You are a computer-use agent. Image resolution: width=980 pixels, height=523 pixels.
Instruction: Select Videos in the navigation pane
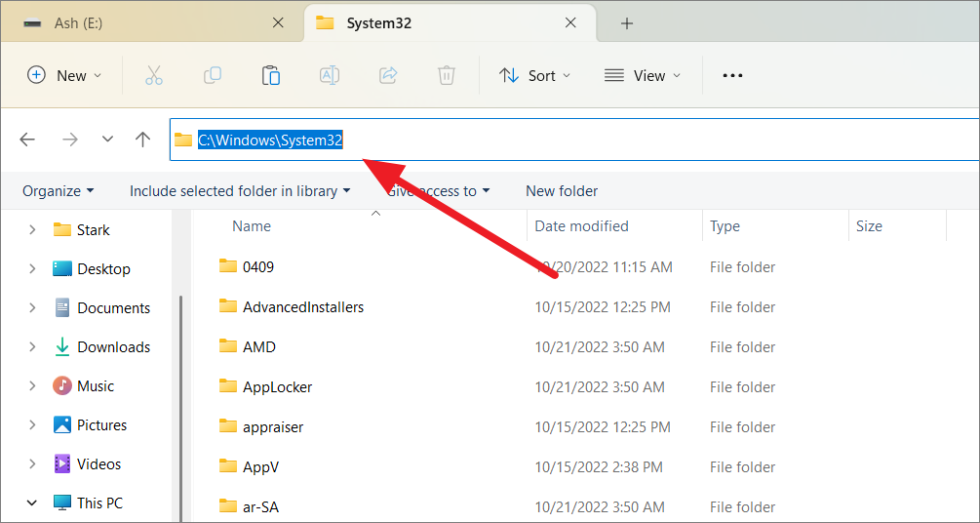click(x=98, y=464)
